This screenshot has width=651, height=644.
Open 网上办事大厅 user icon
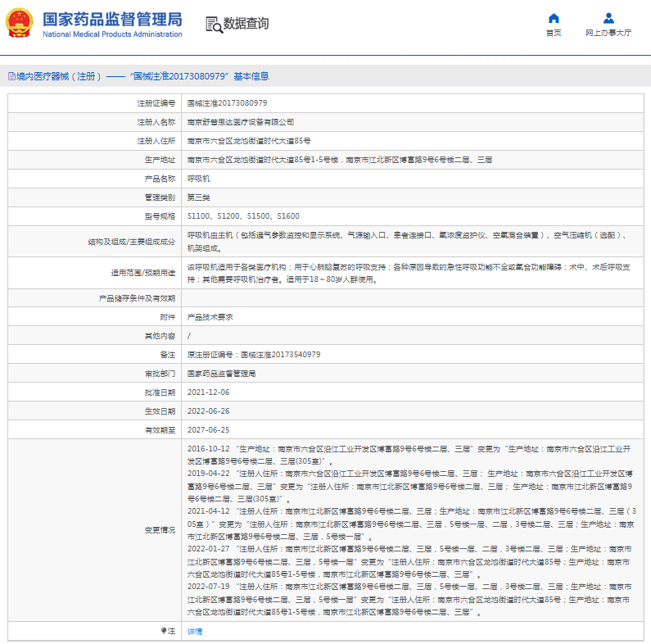608,18
